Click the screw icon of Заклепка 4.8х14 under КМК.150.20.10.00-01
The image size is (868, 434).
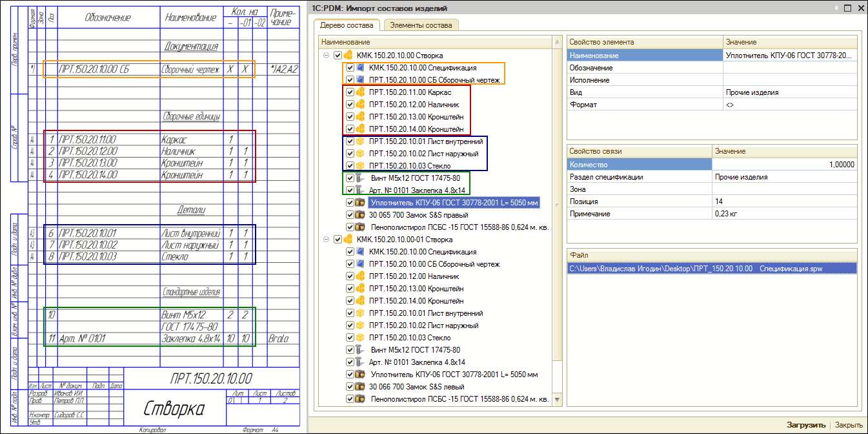tap(360, 362)
